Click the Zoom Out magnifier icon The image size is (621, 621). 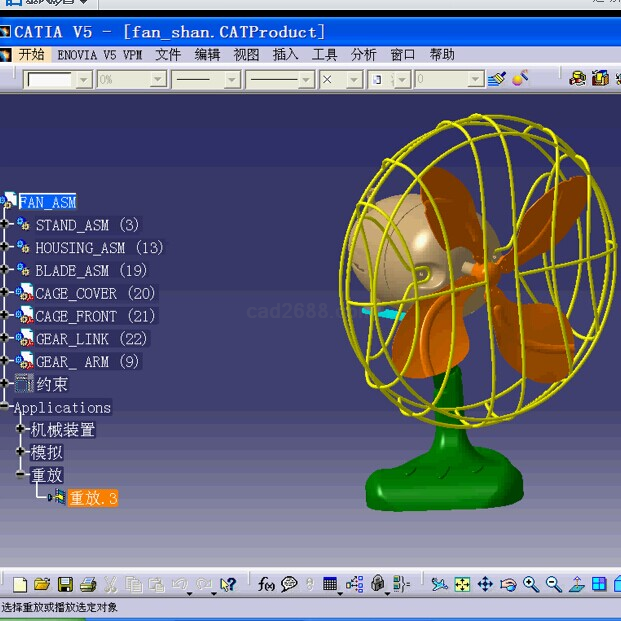[x=554, y=584]
